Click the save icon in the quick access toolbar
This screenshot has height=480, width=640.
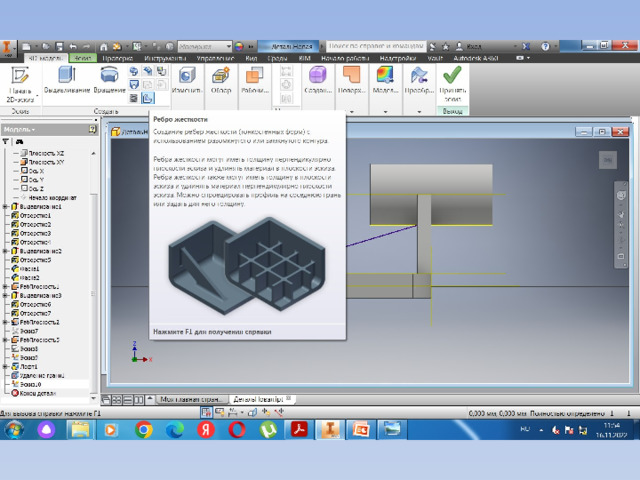coord(60,47)
